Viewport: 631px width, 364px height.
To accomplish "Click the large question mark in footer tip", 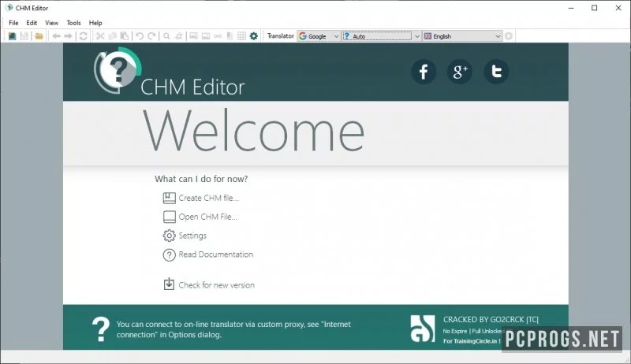I will click(101, 329).
